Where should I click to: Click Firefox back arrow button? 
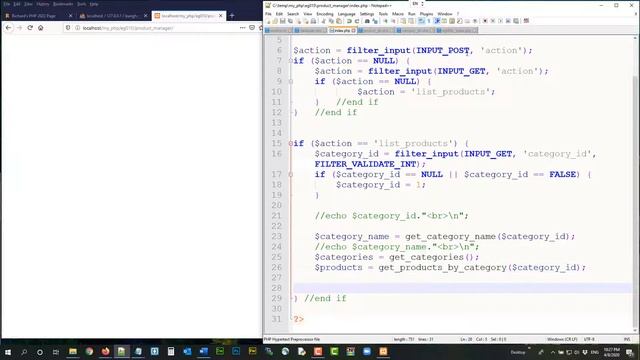pos(9,28)
